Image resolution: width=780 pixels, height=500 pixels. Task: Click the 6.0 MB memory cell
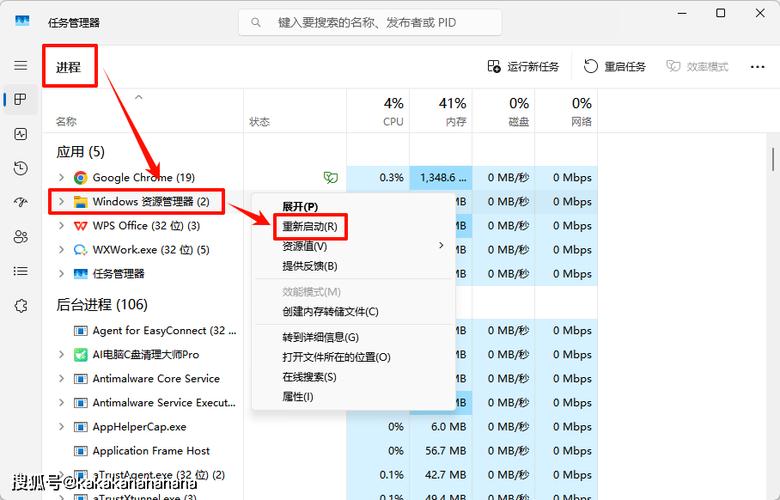click(x=441, y=427)
